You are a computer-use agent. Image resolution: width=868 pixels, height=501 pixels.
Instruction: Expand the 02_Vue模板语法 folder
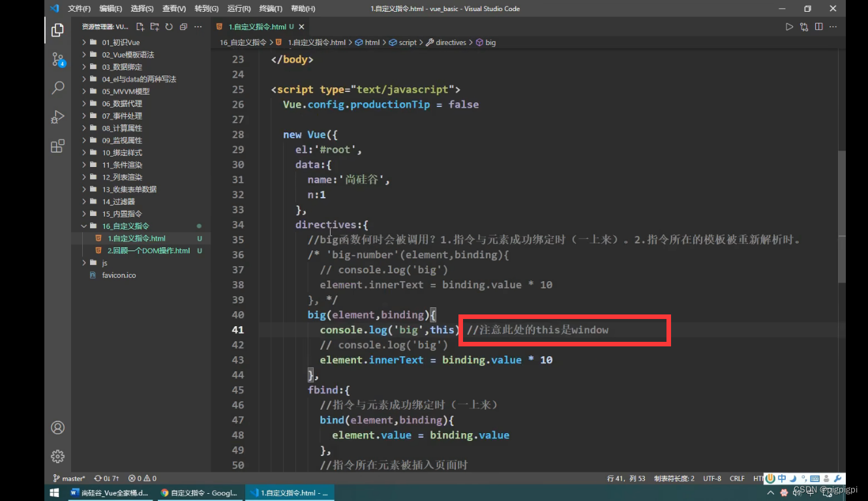(x=141, y=55)
